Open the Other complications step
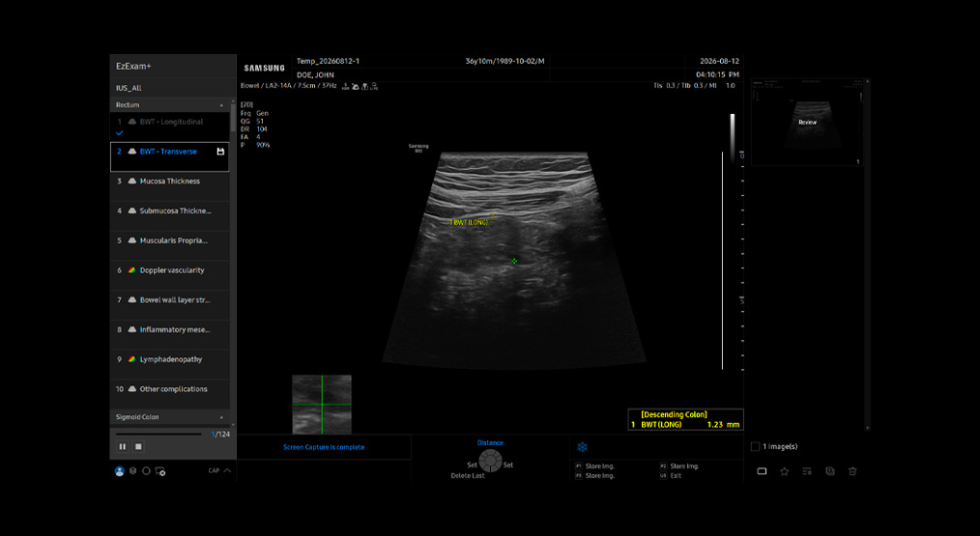This screenshot has width=980, height=536. coord(170,394)
